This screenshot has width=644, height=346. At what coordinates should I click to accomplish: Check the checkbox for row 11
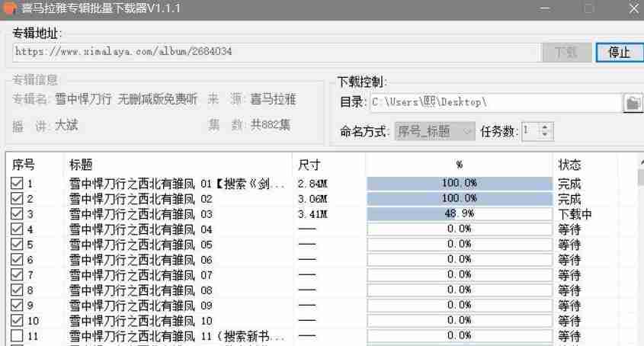(x=17, y=335)
